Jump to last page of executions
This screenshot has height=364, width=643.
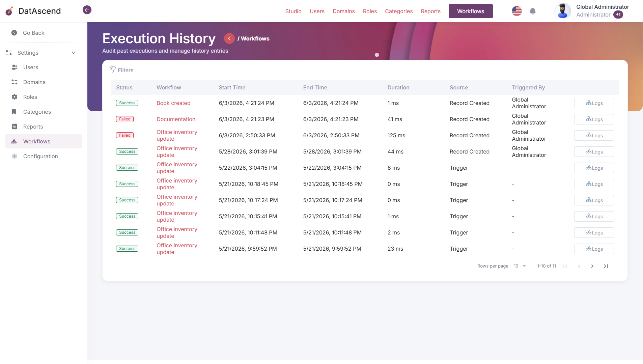click(x=606, y=266)
